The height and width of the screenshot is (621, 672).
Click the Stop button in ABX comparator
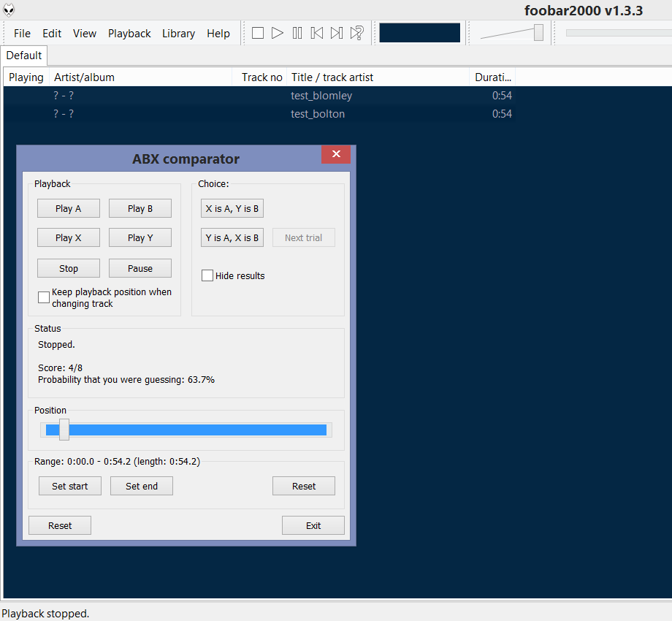(x=69, y=268)
